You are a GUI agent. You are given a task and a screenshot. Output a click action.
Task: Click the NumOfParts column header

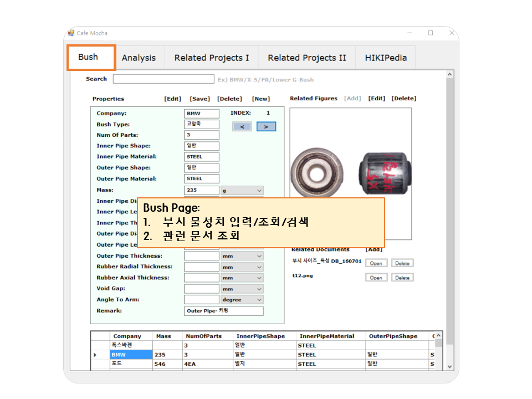click(208, 336)
